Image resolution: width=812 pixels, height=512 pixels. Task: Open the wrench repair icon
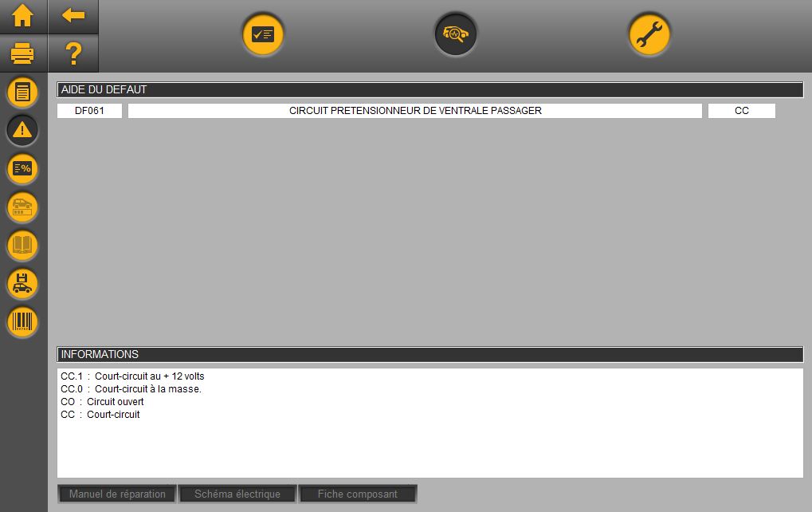(649, 34)
